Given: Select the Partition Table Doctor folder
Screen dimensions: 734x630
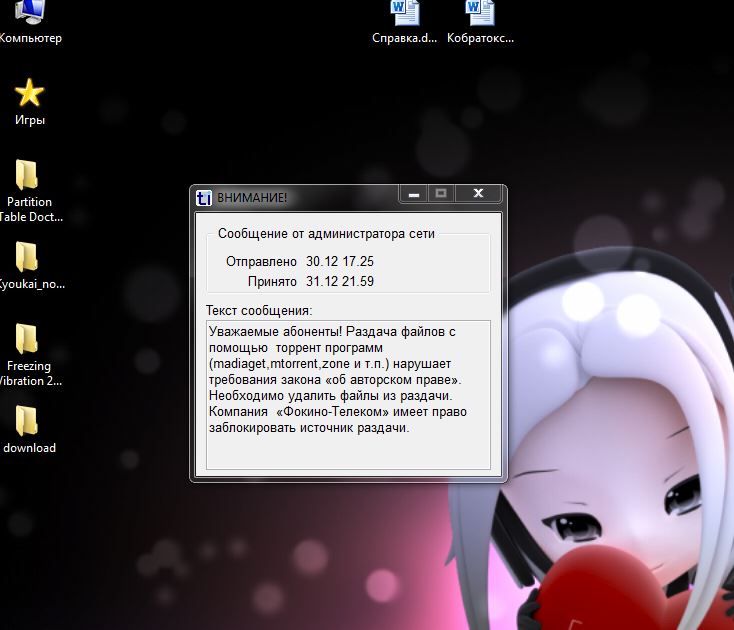Looking at the screenshot, I should click(x=27, y=175).
